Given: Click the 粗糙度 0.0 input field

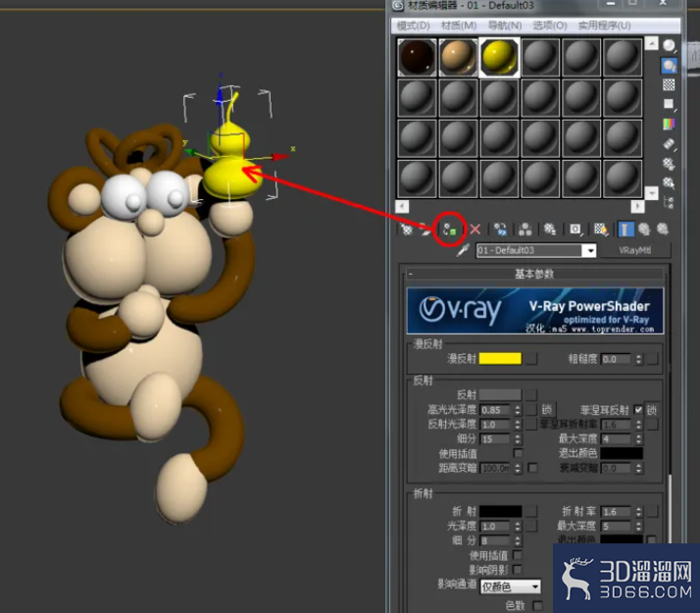Looking at the screenshot, I should point(616,359).
